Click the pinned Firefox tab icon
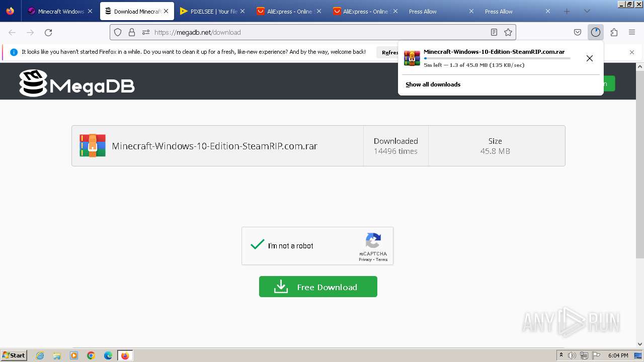This screenshot has height=362, width=644. (x=10, y=11)
